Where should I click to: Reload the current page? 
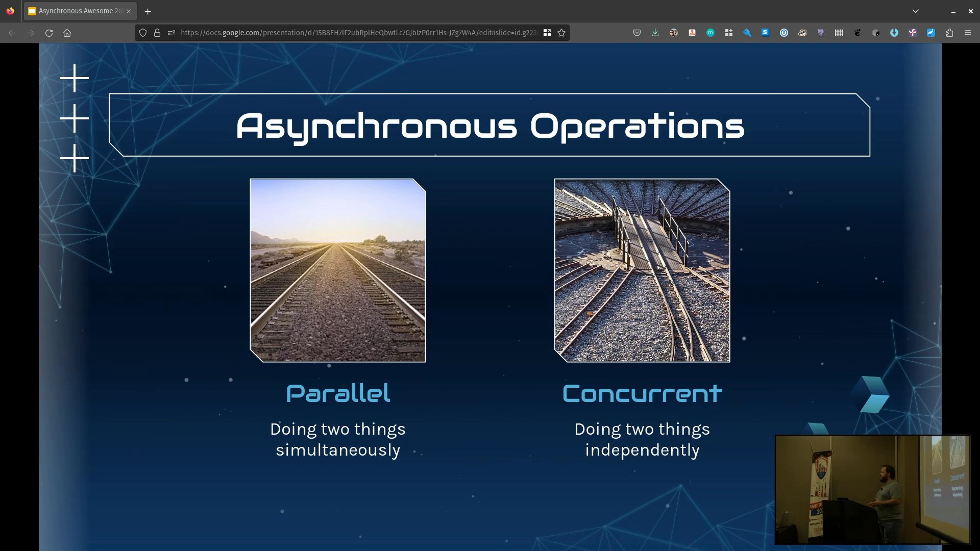(x=49, y=33)
